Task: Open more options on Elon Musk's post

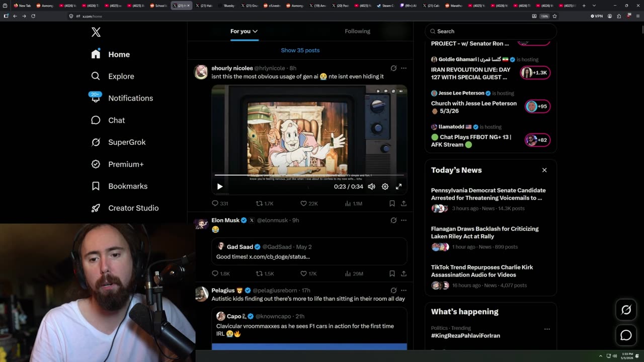Action: [x=404, y=220]
